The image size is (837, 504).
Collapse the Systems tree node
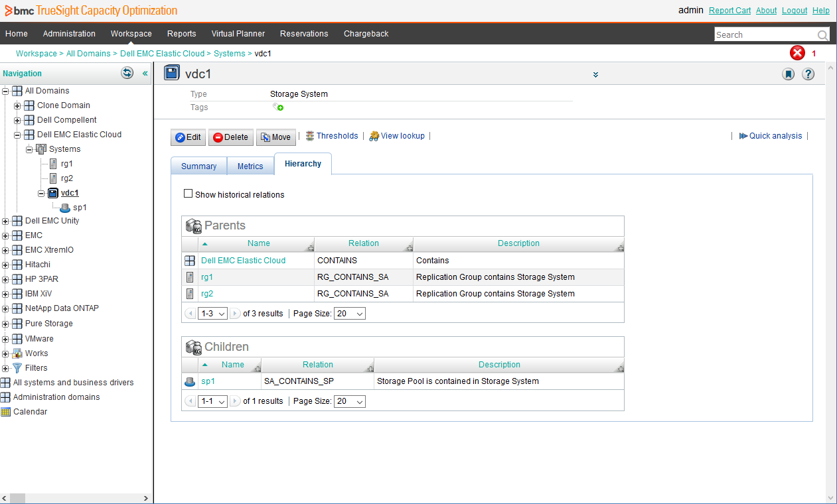tap(29, 149)
